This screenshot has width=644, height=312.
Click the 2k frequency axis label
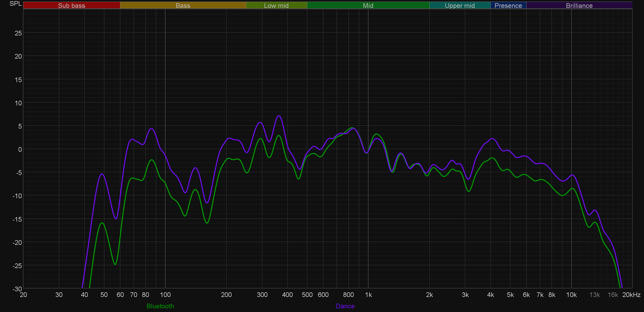pyautogui.click(x=430, y=295)
